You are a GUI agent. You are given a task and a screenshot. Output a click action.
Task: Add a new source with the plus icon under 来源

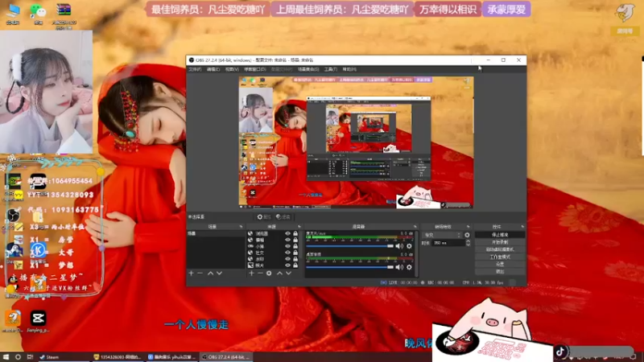click(251, 274)
